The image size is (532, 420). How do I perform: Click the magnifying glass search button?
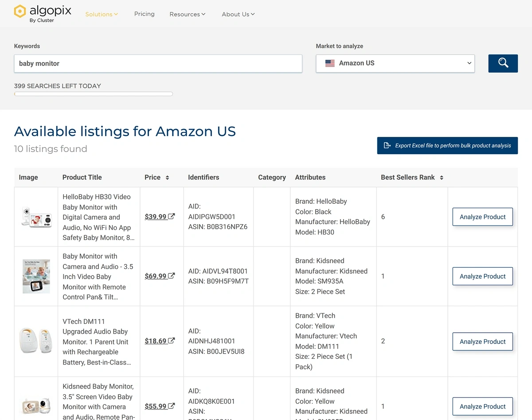click(503, 63)
